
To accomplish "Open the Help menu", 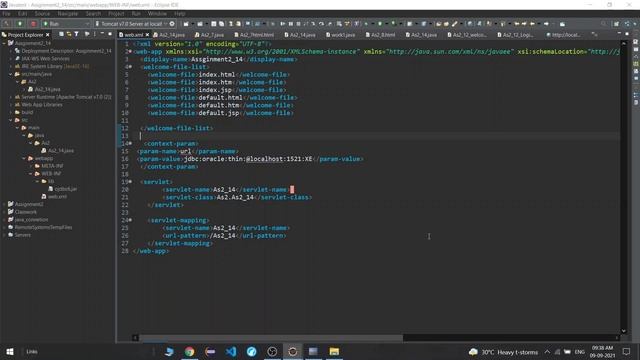I will pyautogui.click(x=180, y=13).
